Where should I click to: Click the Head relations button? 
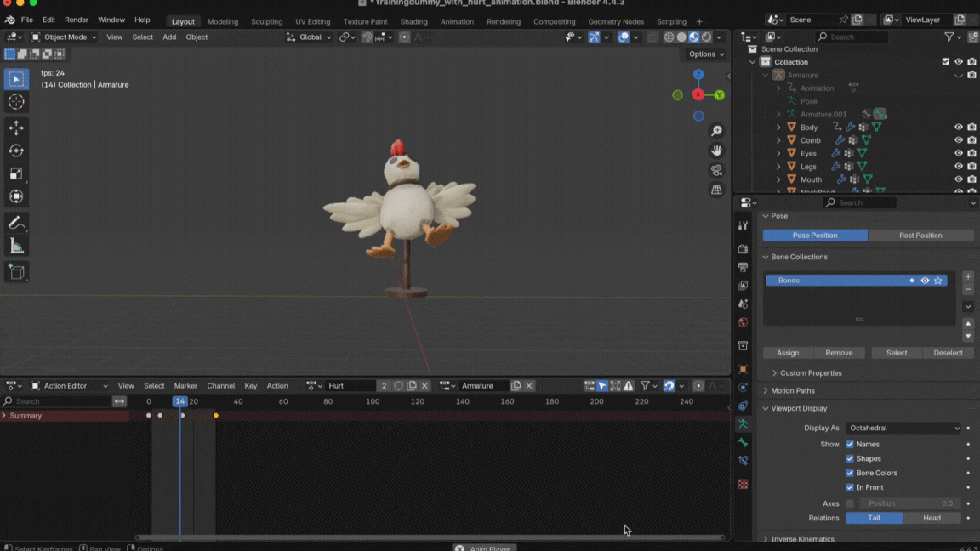click(932, 518)
